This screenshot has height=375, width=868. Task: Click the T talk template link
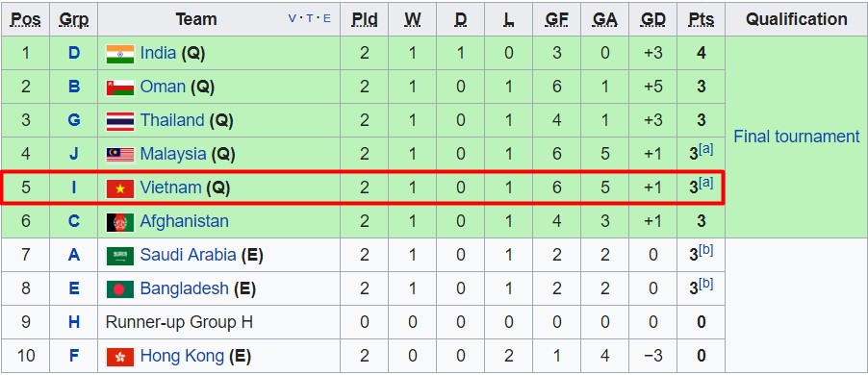[x=310, y=19]
